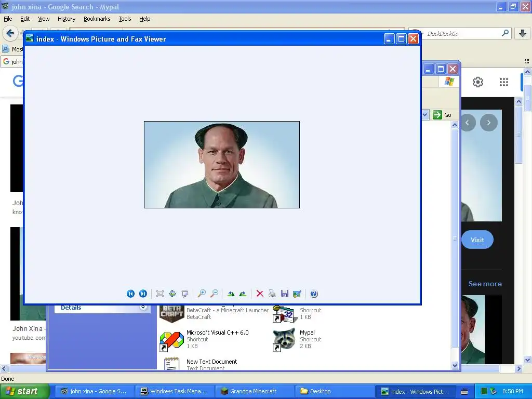This screenshot has width=532, height=399.
Task: Click the Start button
Action: (x=24, y=391)
